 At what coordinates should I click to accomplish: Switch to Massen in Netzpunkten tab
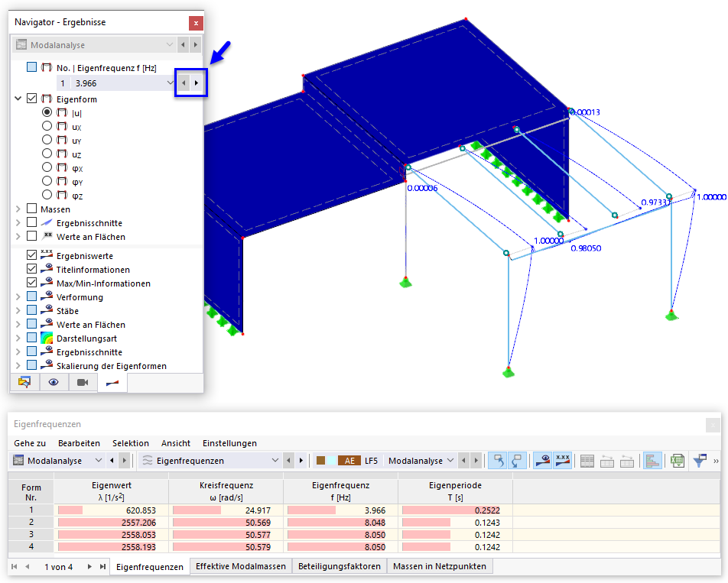tap(439, 566)
